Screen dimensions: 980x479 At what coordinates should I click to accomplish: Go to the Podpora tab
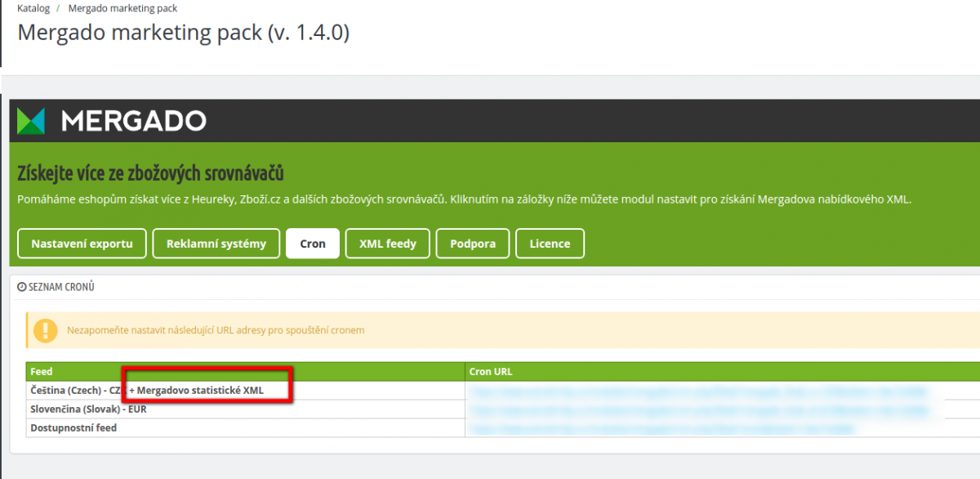473,244
